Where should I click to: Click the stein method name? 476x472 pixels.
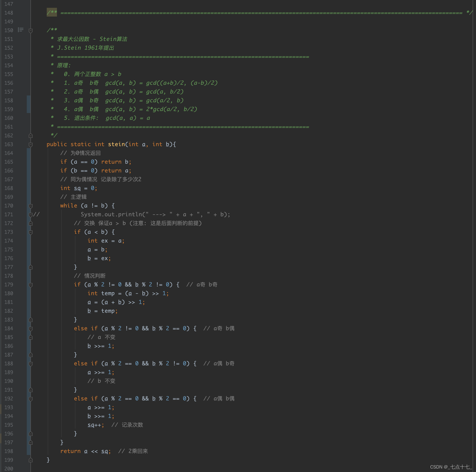pos(116,144)
